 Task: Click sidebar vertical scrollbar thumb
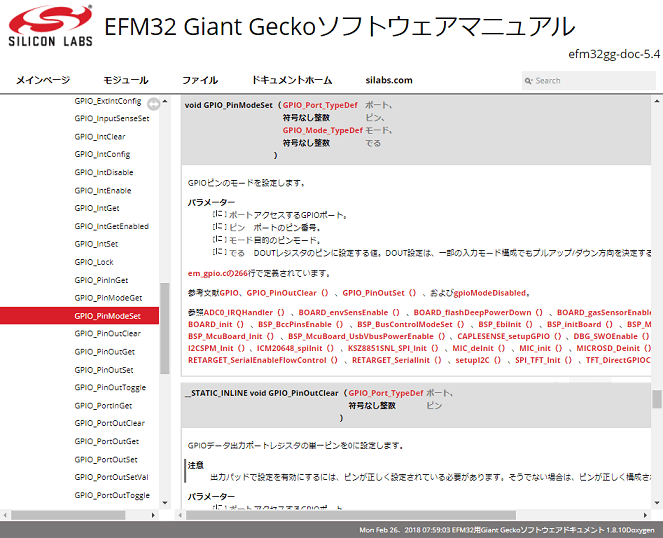[165, 328]
